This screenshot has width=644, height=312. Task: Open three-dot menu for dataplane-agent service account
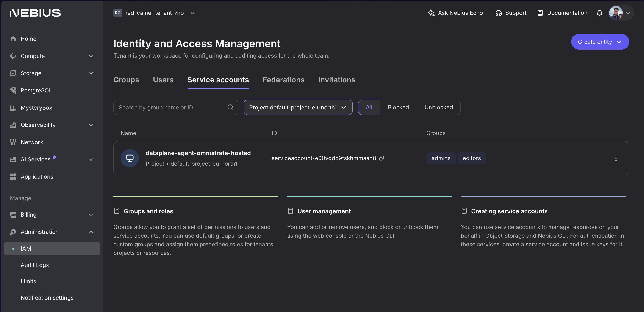(x=616, y=158)
